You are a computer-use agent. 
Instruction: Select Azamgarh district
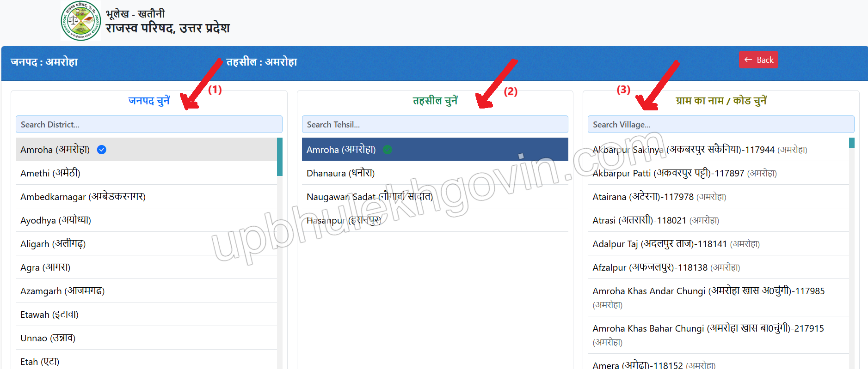click(146, 291)
